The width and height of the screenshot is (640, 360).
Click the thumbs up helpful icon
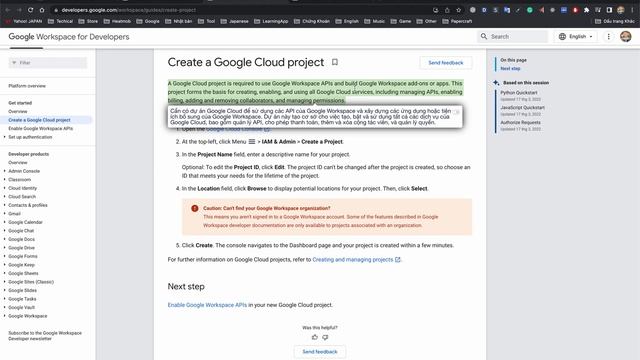[x=315, y=337]
